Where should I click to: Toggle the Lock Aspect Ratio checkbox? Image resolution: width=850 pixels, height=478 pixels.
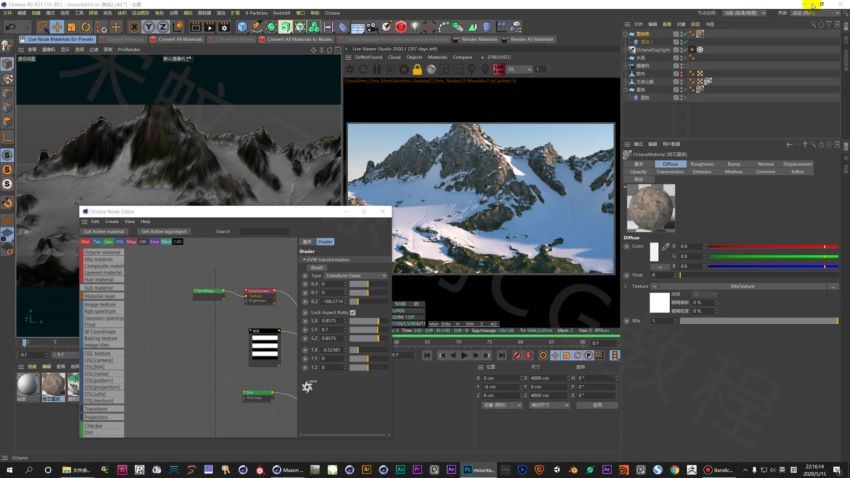coord(353,313)
